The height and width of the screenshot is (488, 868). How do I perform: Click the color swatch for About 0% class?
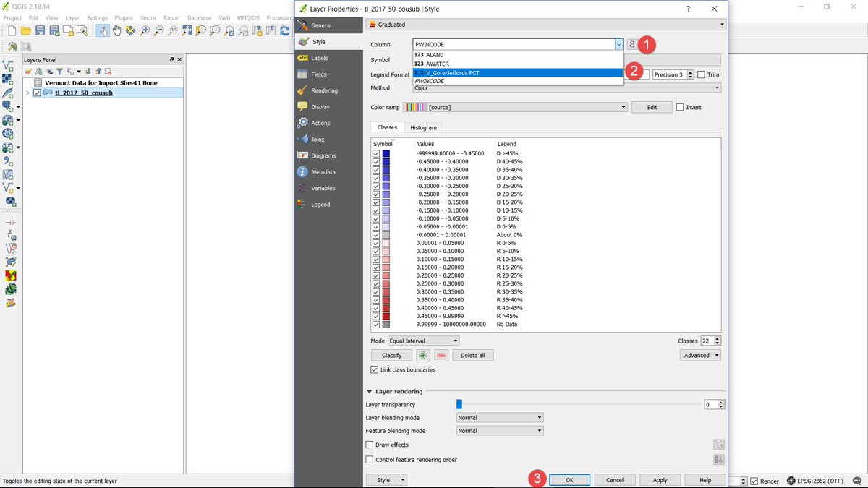coord(386,235)
